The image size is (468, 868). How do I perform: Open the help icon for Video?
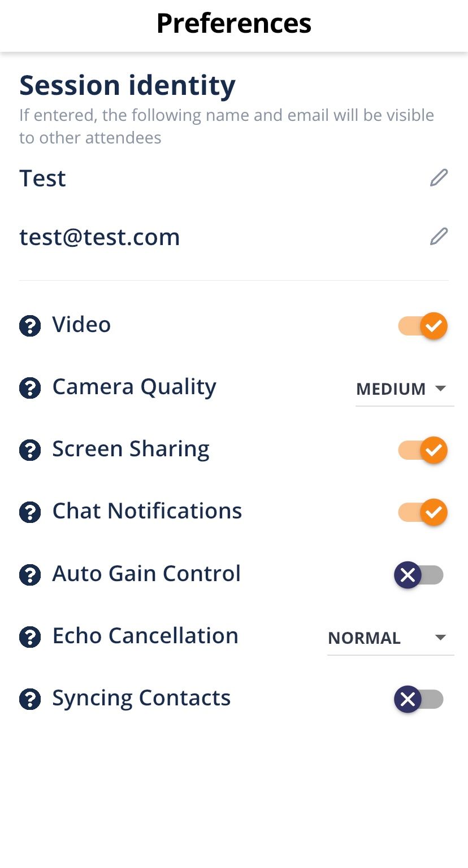(30, 326)
